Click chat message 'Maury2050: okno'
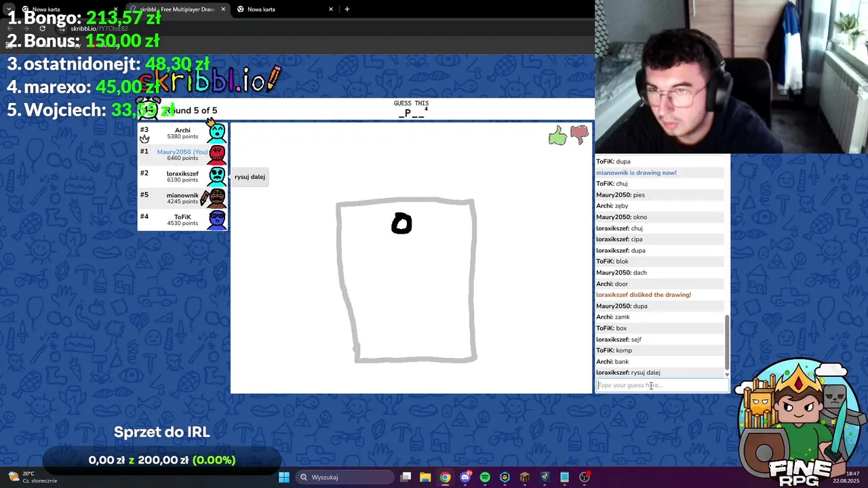Image resolution: width=868 pixels, height=488 pixels. tap(621, 217)
